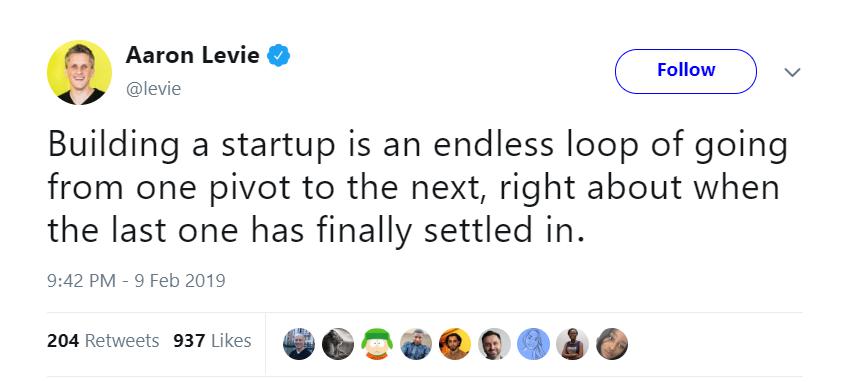
Task: Open the first liker avatar with building backdrop
Action: click(x=299, y=344)
